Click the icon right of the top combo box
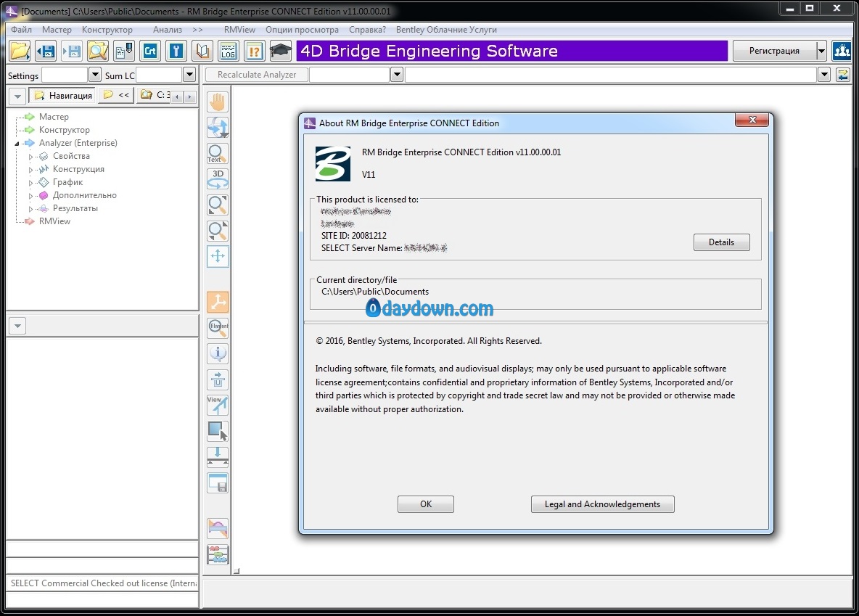859x616 pixels. 842,75
